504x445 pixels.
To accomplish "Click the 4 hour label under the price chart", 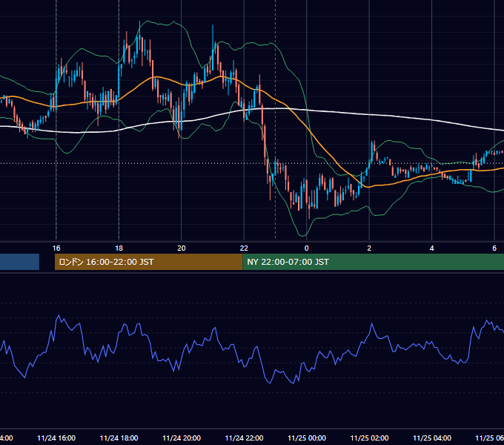I will 431,248.
